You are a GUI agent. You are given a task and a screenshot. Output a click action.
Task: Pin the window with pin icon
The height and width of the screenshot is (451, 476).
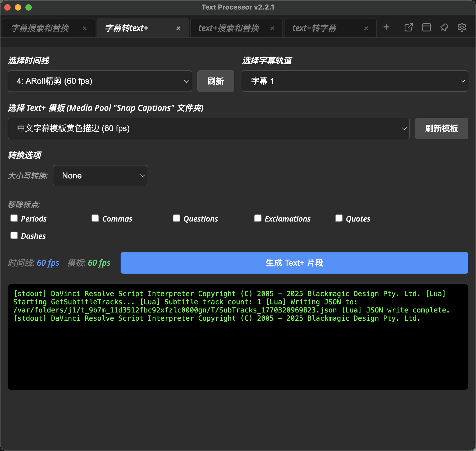[x=444, y=27]
